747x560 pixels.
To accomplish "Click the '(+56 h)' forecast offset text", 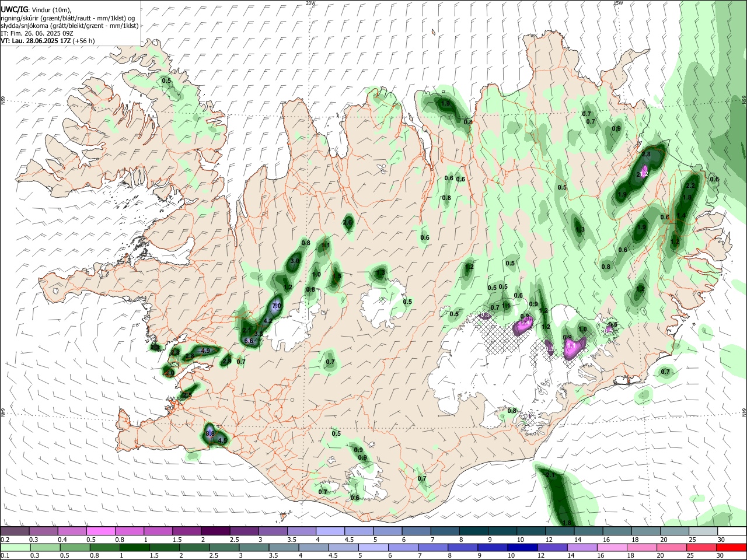I will (84, 41).
